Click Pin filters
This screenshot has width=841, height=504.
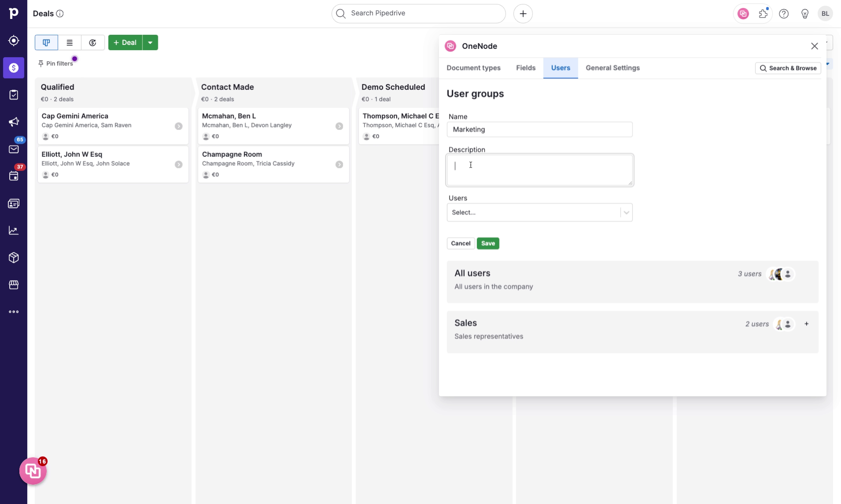(x=56, y=64)
